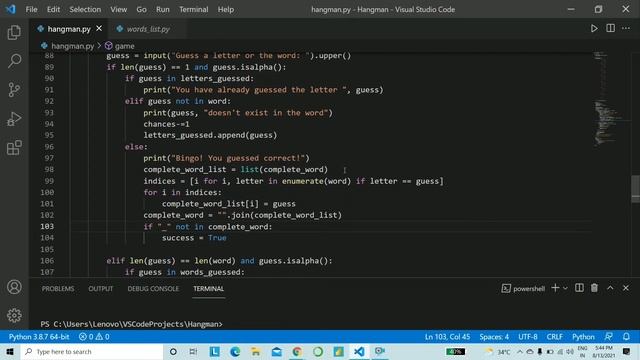Open the Windows Start menu
This screenshot has height=360, width=640.
coord(10,351)
